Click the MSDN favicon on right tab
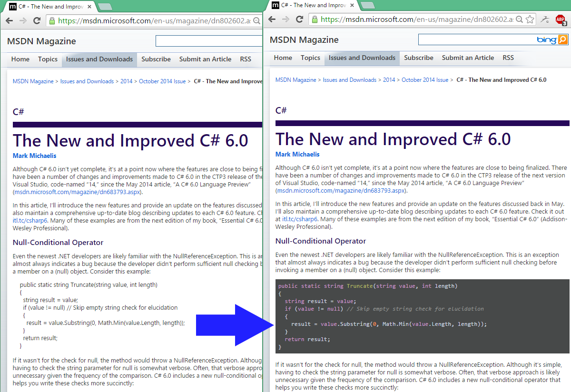This screenshot has height=392, width=571. [x=275, y=5]
